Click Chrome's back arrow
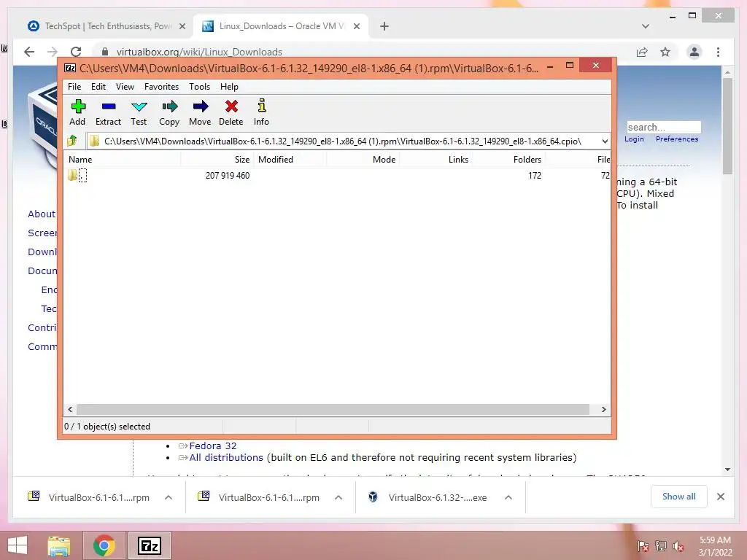747x560 pixels. tap(29, 52)
